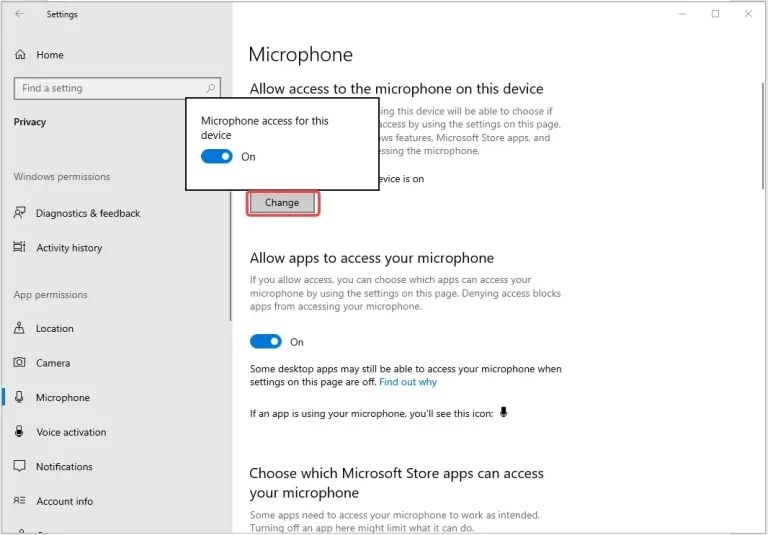
Task: Open the Activity history icon
Action: pyautogui.click(x=20, y=248)
